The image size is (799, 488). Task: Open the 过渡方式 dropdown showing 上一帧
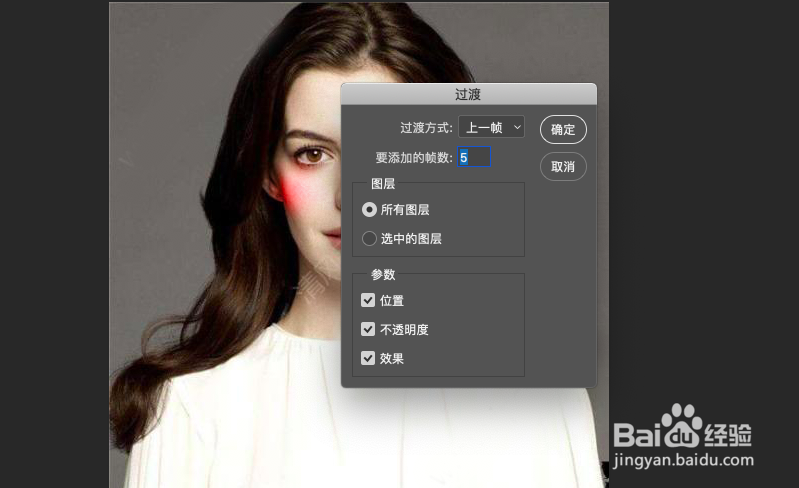[x=491, y=127]
